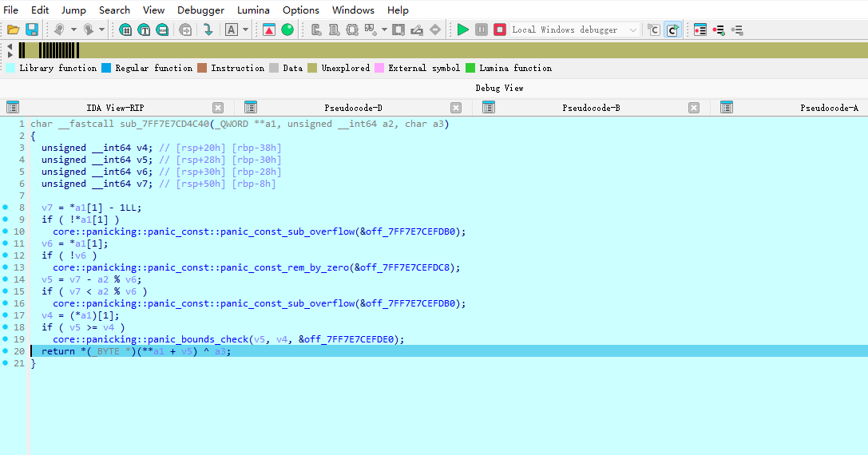Image resolution: width=868 pixels, height=455 pixels.
Task: Close the Pseudocode-D tab
Action: (x=456, y=108)
